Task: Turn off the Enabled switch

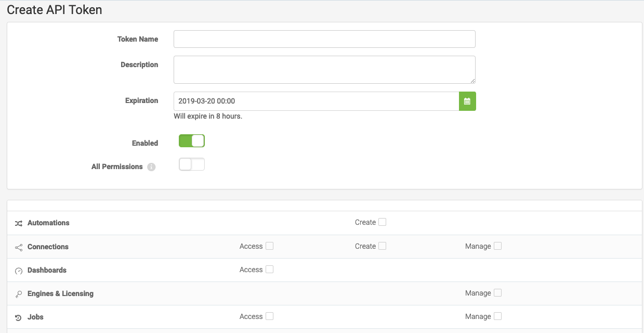Action: (x=192, y=140)
